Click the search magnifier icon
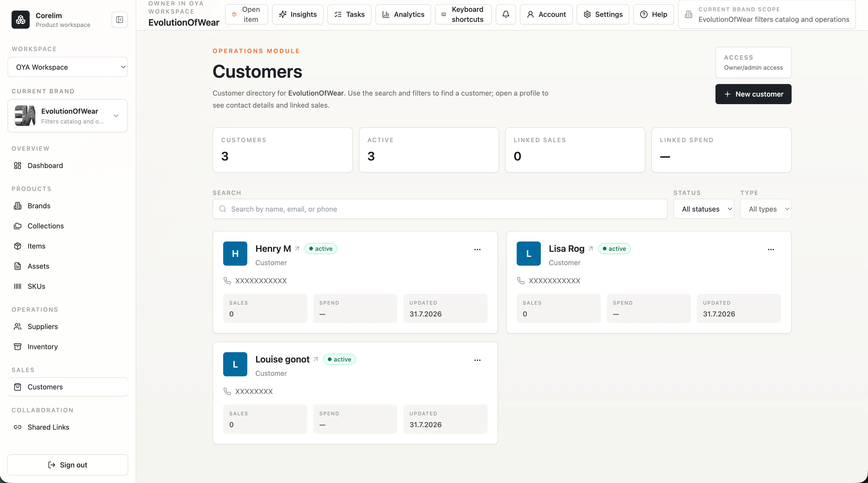The image size is (868, 483). [x=222, y=209]
